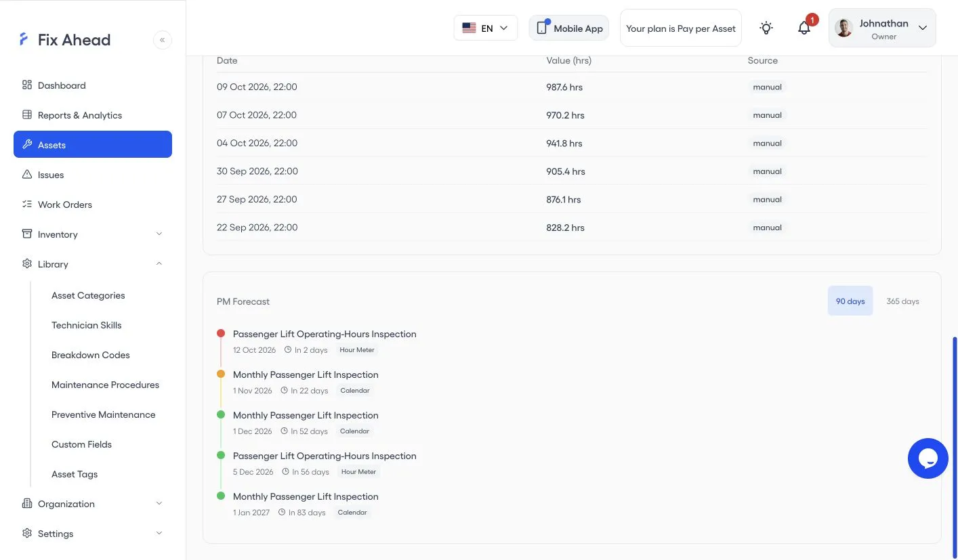The image size is (958, 560).
Task: Click the Inventory box icon
Action: (27, 234)
